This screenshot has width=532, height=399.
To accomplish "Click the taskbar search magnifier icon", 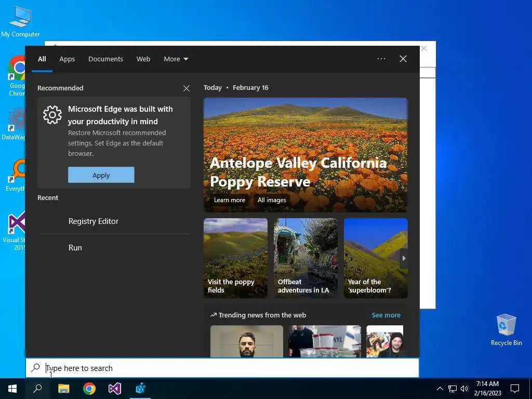I will click(x=37, y=389).
